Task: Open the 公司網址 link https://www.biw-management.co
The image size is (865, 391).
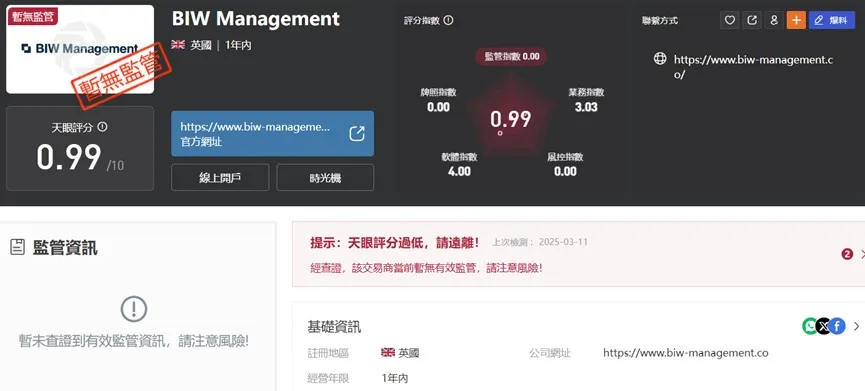Action: point(686,353)
